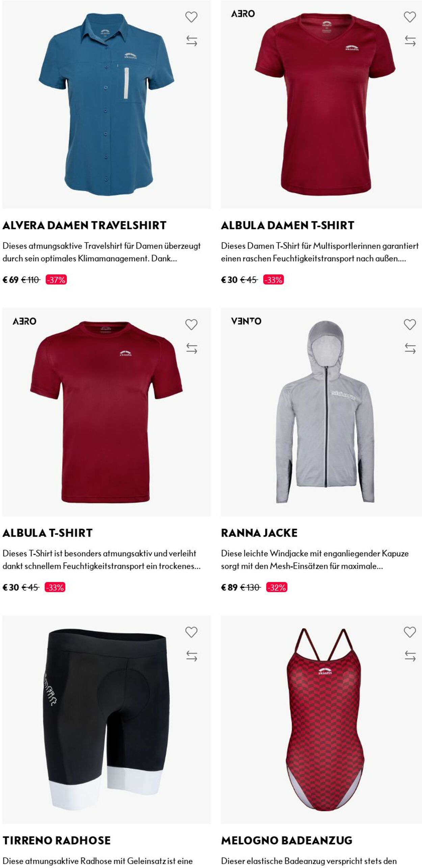Image resolution: width=422 pixels, height=868 pixels.
Task: Click the -37% discount badge
Action: [56, 280]
